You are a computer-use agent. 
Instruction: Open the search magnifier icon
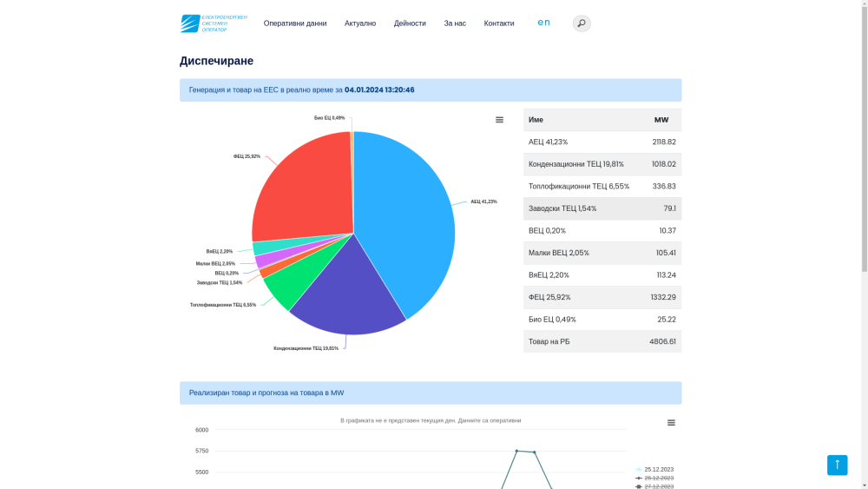pos(582,23)
